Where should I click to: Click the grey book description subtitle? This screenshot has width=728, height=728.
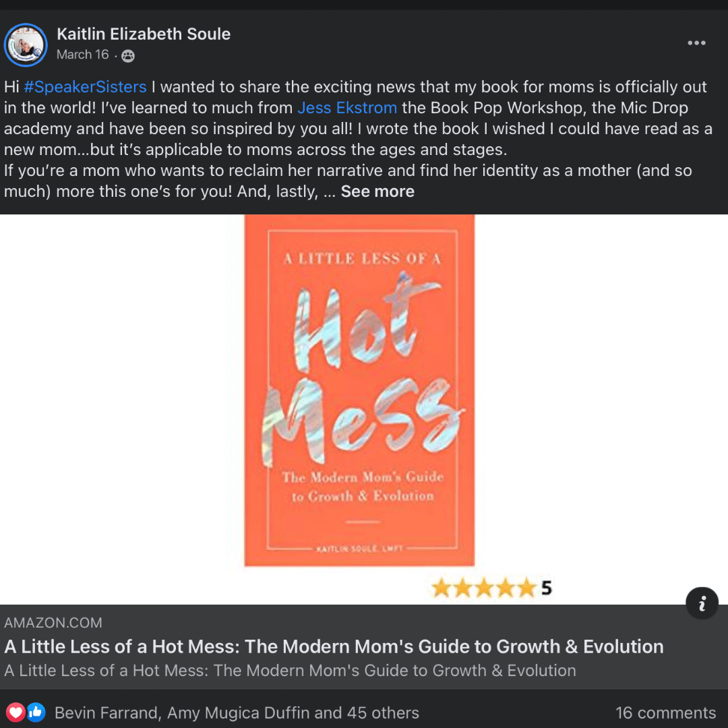pyautogui.click(x=290, y=671)
